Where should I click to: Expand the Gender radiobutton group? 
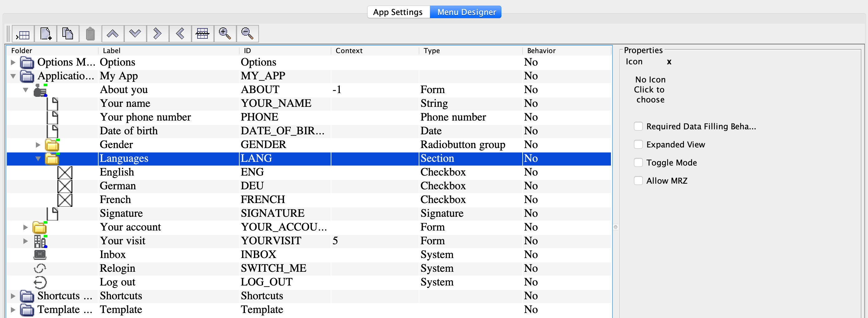[38, 145]
